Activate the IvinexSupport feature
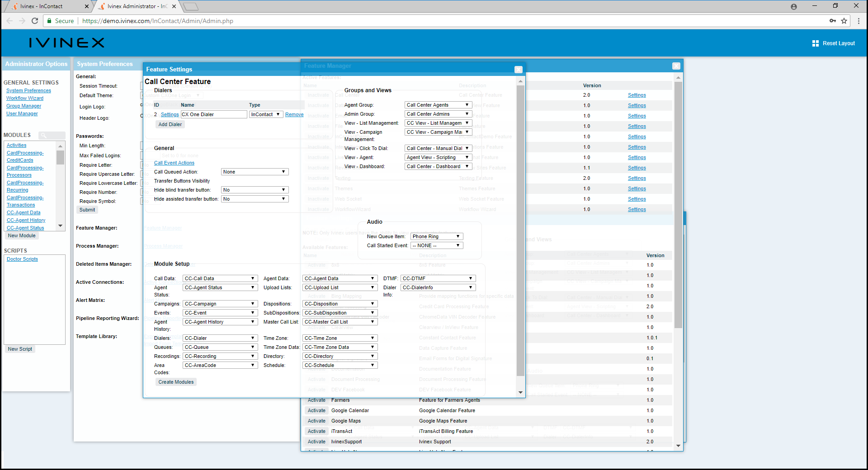 pos(316,442)
